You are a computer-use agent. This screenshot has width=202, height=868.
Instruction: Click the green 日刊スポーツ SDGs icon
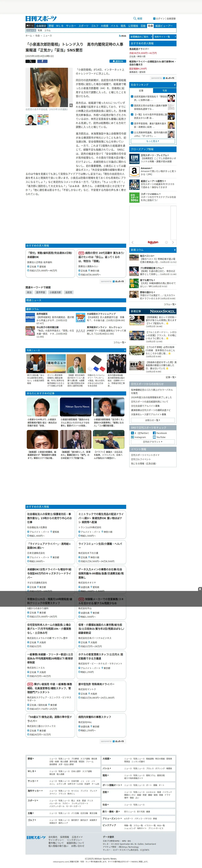(x=134, y=198)
